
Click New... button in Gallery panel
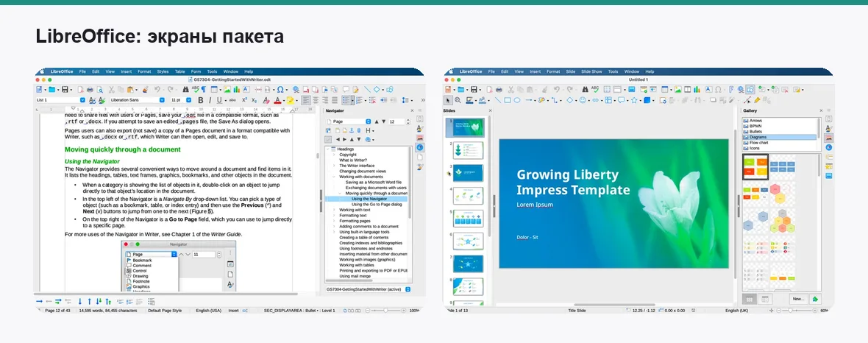click(797, 299)
